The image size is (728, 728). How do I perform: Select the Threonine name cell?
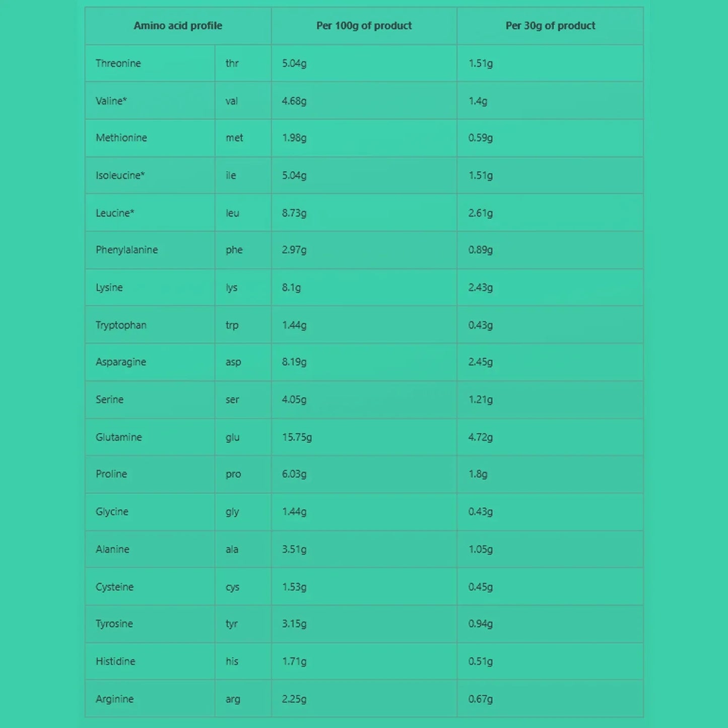pyautogui.click(x=118, y=63)
